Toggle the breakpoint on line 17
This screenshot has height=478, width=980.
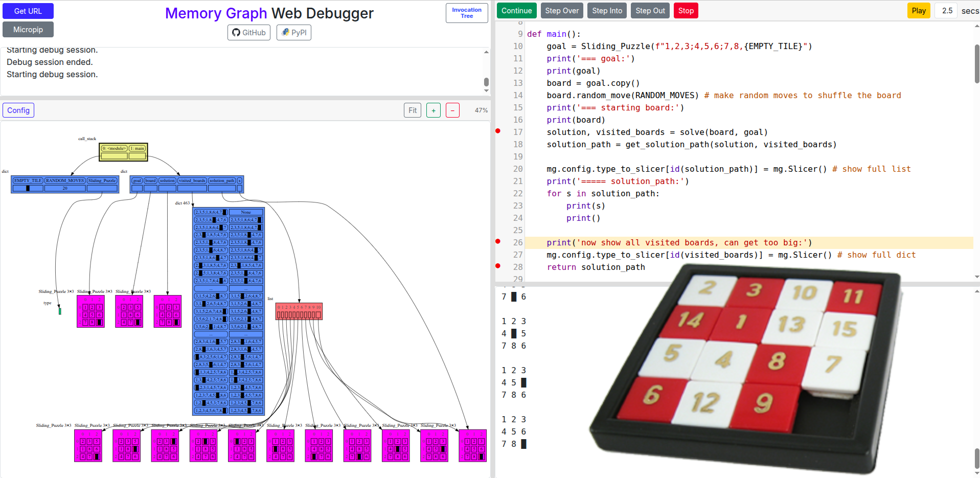498,131
